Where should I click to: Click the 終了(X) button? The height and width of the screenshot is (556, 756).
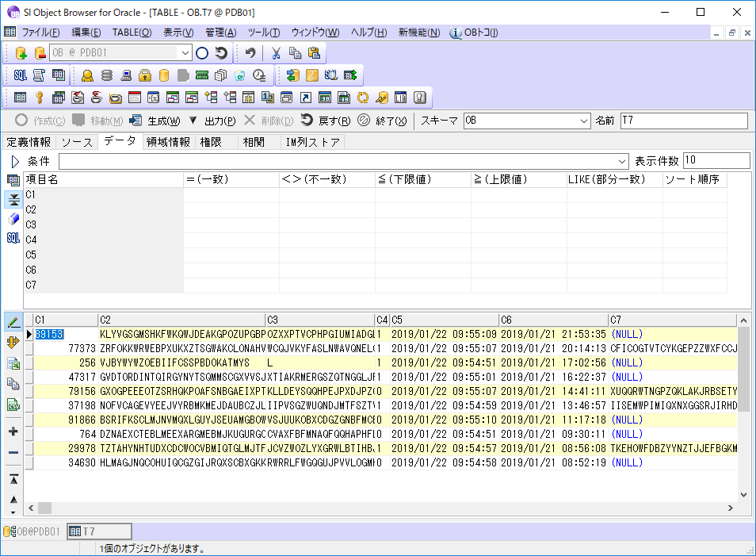(384, 121)
